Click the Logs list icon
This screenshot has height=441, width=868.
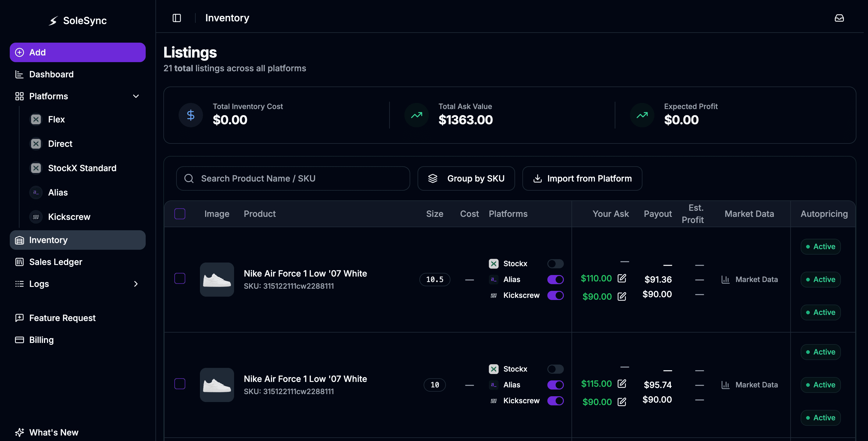pos(20,284)
